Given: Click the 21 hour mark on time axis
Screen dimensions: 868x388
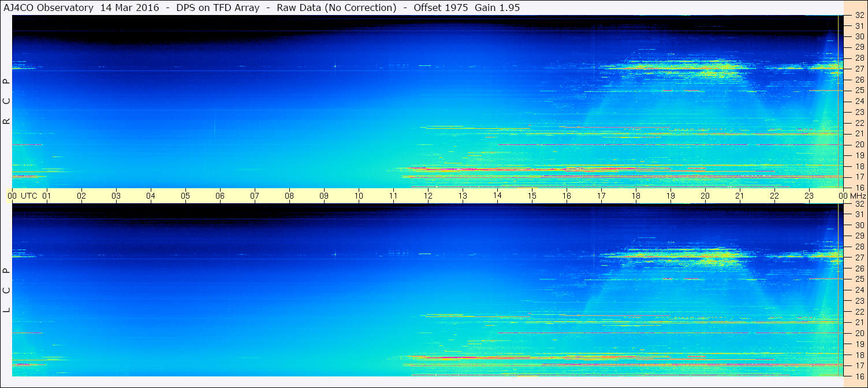Looking at the screenshot, I should [x=740, y=196].
